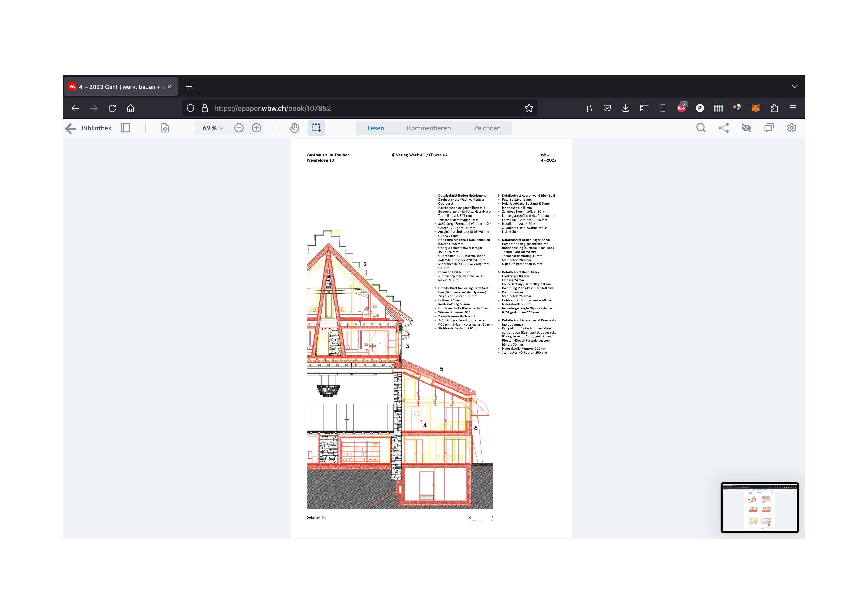
Task: Open the comments panel icon
Action: 769,128
